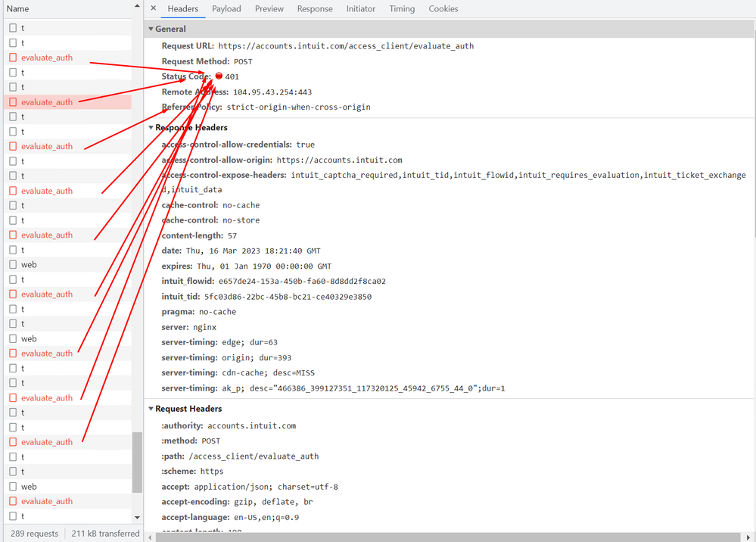Click the highlighted evaluate_auth request's icon
756x542 pixels.
(x=13, y=101)
